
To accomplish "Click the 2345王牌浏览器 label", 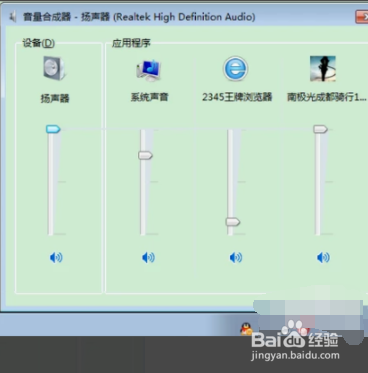I will 237,97.
